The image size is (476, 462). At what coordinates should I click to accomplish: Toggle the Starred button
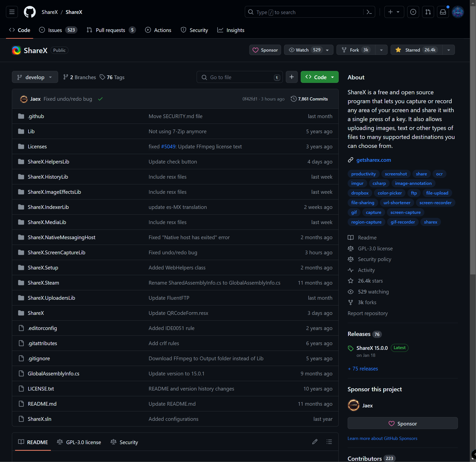[417, 50]
